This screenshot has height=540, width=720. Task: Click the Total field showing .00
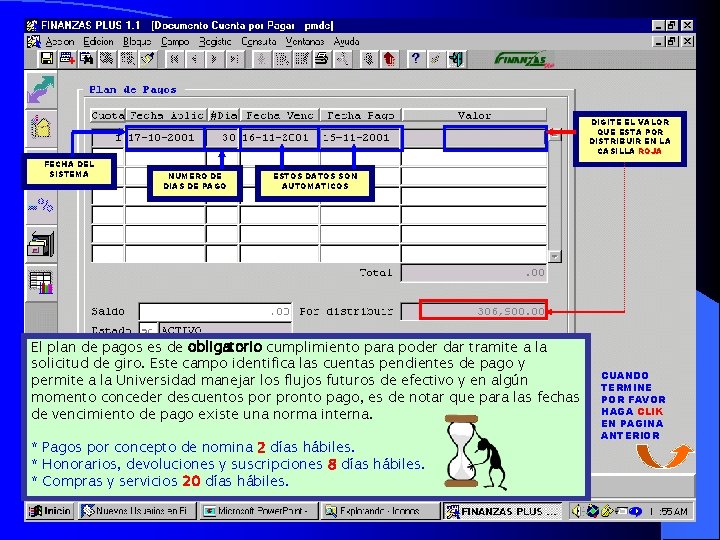click(x=474, y=273)
